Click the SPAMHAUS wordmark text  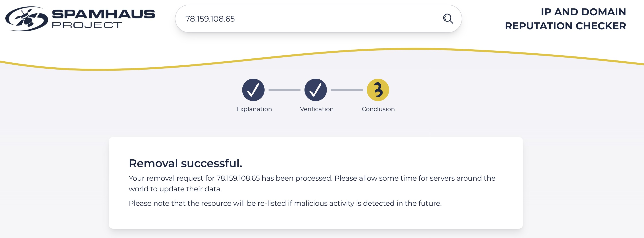(x=103, y=14)
